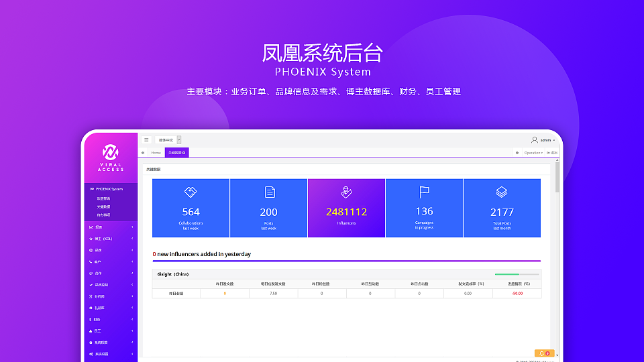Click the flag icon on Campaigns card
The width and height of the screenshot is (644, 362).
pyautogui.click(x=424, y=192)
